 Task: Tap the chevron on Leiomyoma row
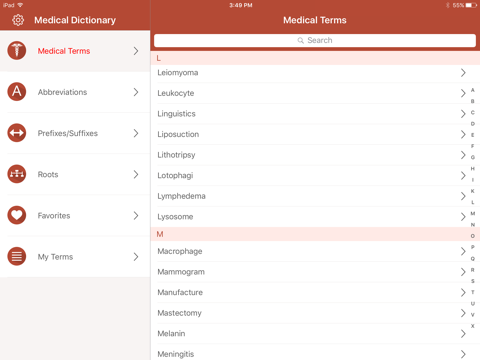463,73
